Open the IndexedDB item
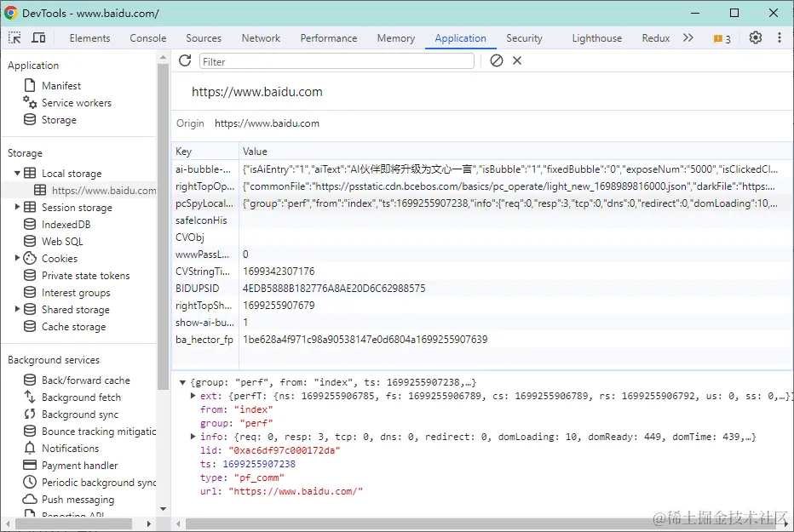The width and height of the screenshot is (794, 532). [66, 224]
